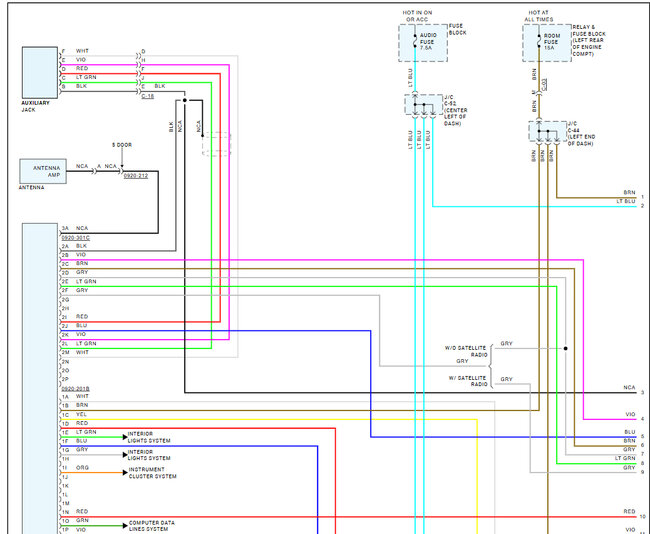Viewport: 650px width, 534px height.
Task: Click the Auxiliary Jack component box
Action: pyautogui.click(x=40, y=71)
